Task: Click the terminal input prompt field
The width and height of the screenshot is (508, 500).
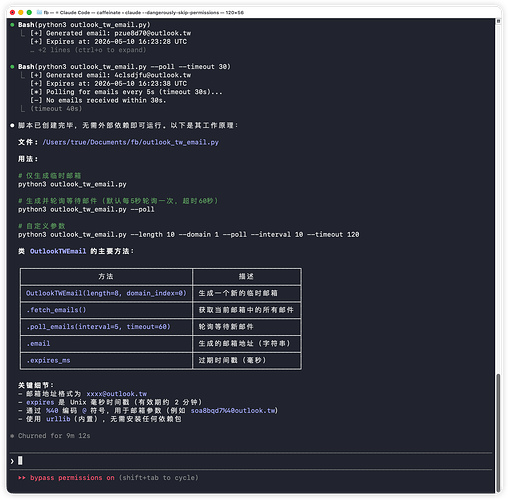Action: pyautogui.click(x=251, y=461)
